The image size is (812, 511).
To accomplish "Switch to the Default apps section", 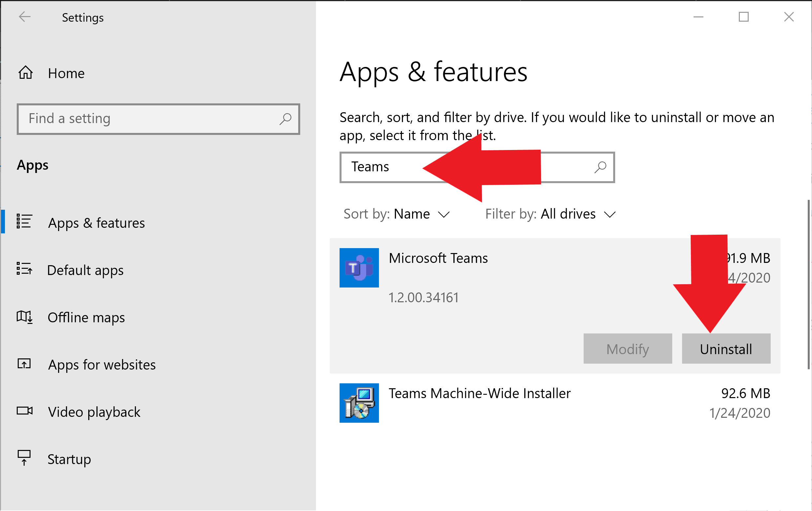I will [x=85, y=270].
